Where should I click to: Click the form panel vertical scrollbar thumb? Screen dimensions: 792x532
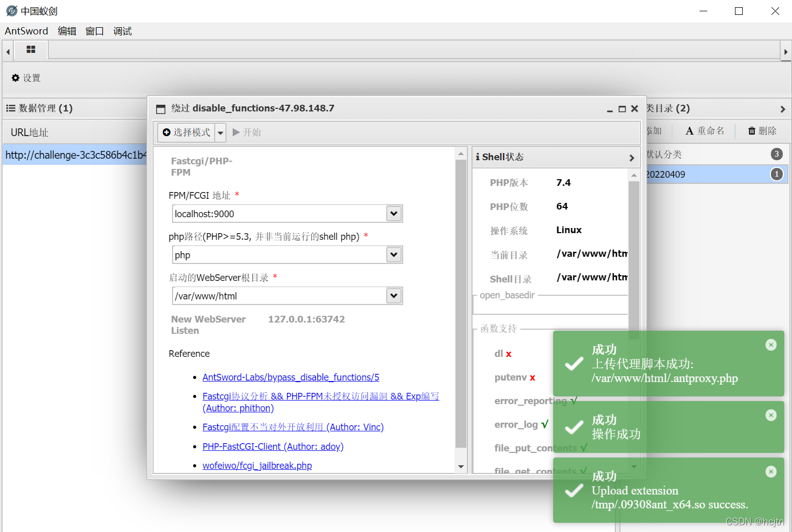click(461, 304)
